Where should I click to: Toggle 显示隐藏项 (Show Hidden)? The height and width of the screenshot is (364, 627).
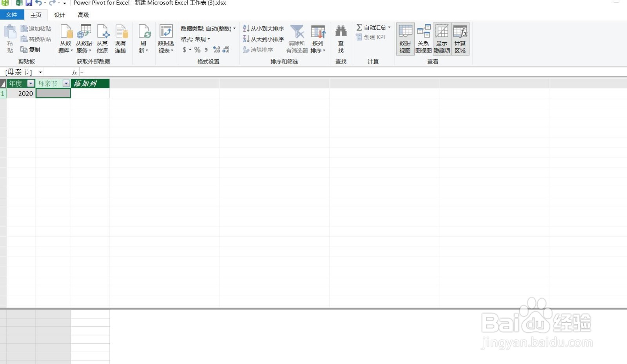coord(442,39)
